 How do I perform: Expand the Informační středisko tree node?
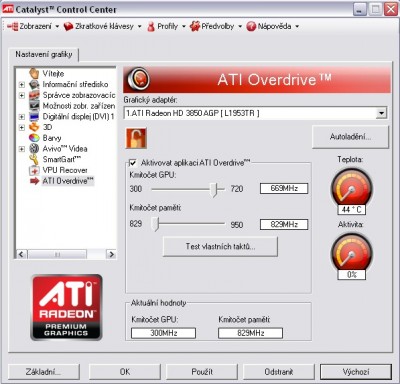coord(22,85)
